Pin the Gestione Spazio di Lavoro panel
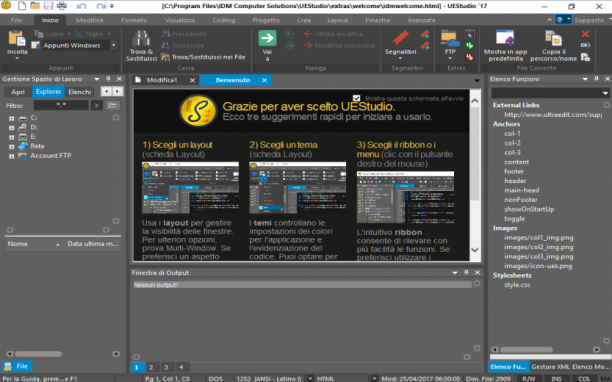The height and width of the screenshot is (382, 612). pos(108,79)
